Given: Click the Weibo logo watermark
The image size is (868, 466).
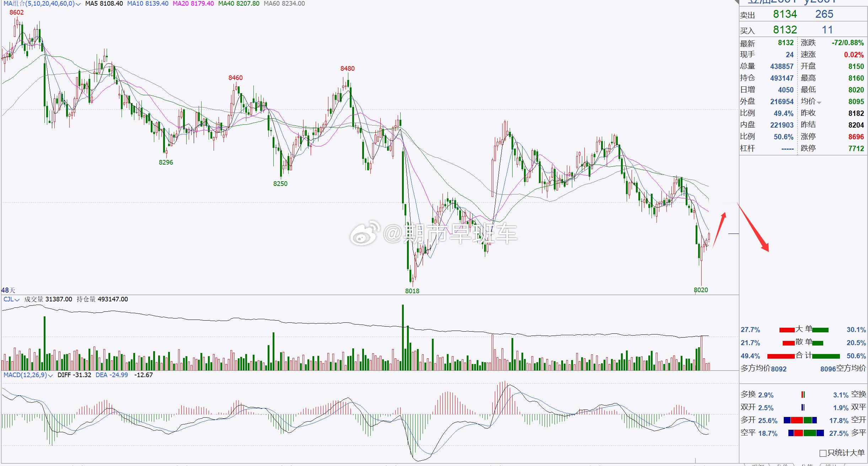Looking at the screenshot, I should pos(364,233).
